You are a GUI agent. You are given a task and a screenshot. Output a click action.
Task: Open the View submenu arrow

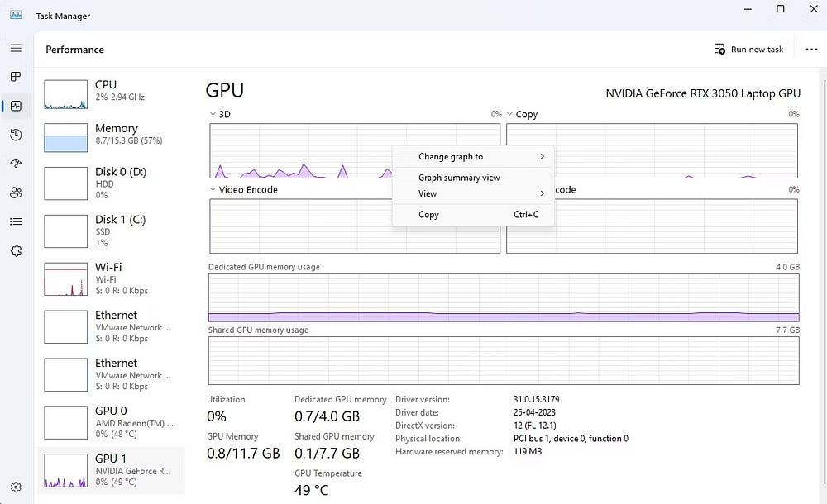click(542, 193)
